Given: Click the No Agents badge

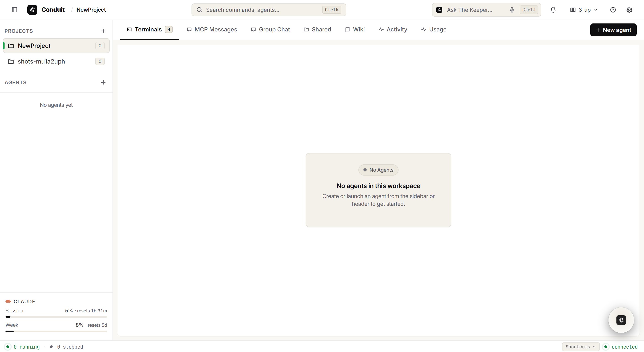Looking at the screenshot, I should tap(378, 170).
